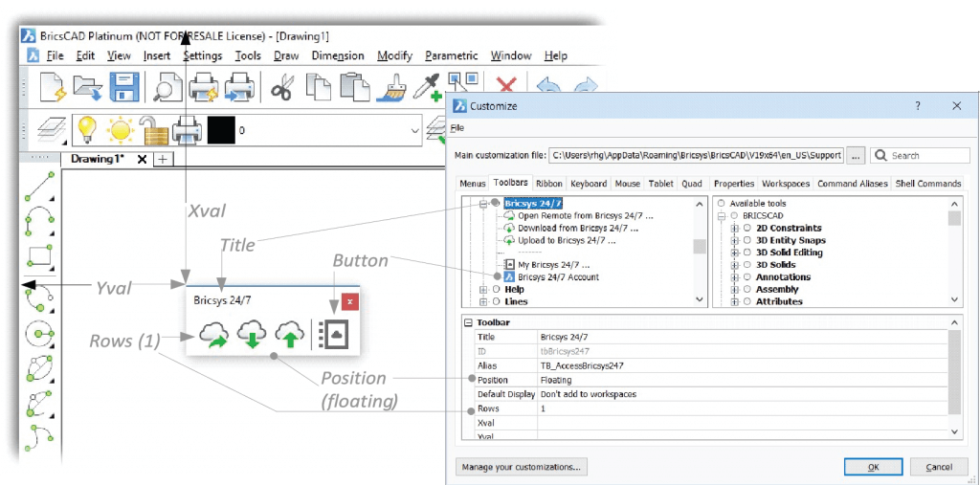This screenshot has height=485, width=980.
Task: Close the Bricsys 24/7 floating toolbar
Action: tap(350, 302)
